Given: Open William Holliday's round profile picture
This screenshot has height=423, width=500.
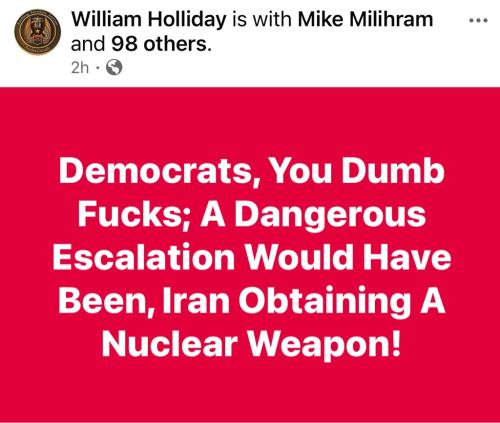Looking at the screenshot, I should coord(37,32).
